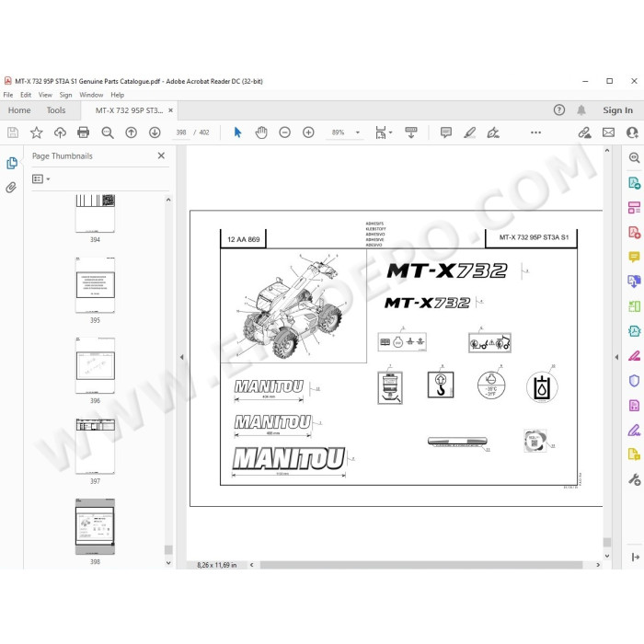This screenshot has width=644, height=644.
Task: Open zoom percentage dropdown
Action: click(357, 132)
